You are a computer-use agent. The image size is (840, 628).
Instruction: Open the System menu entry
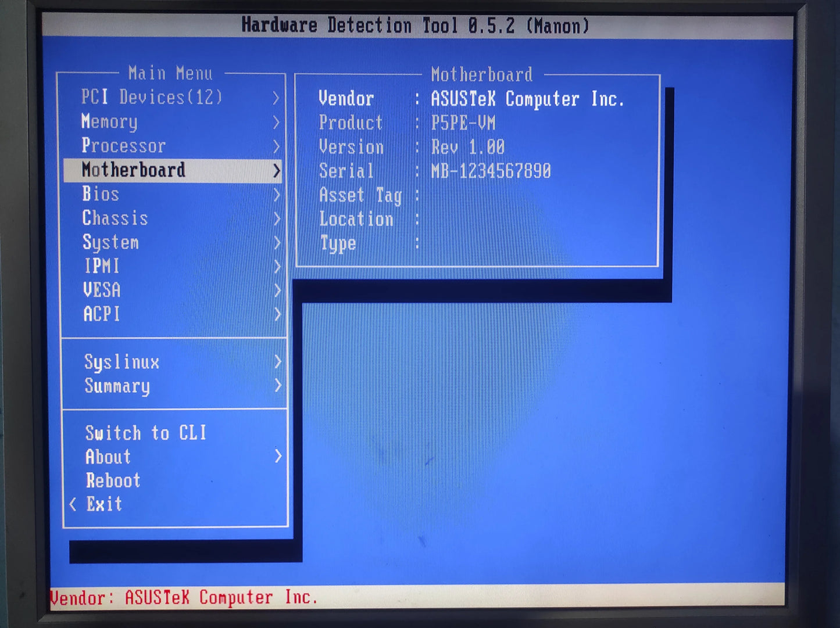point(172,242)
